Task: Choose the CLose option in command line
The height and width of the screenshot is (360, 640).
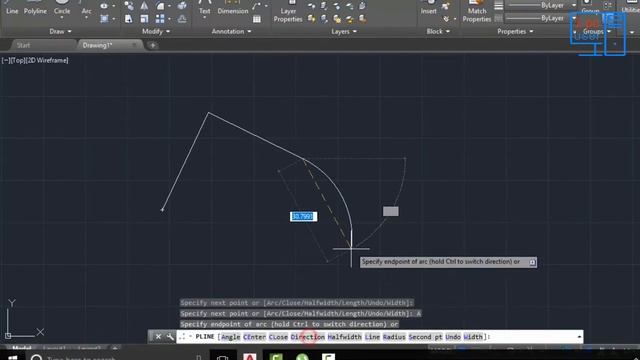Action: 278,337
